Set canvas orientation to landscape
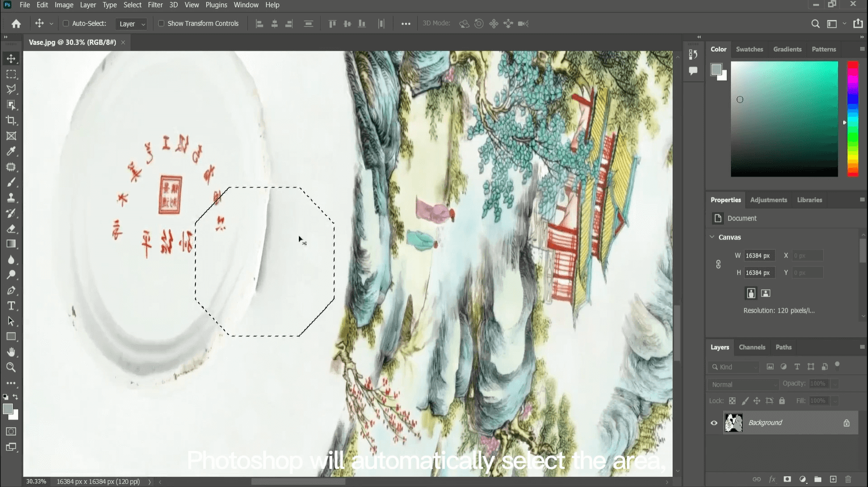Image resolution: width=868 pixels, height=487 pixels. click(766, 293)
